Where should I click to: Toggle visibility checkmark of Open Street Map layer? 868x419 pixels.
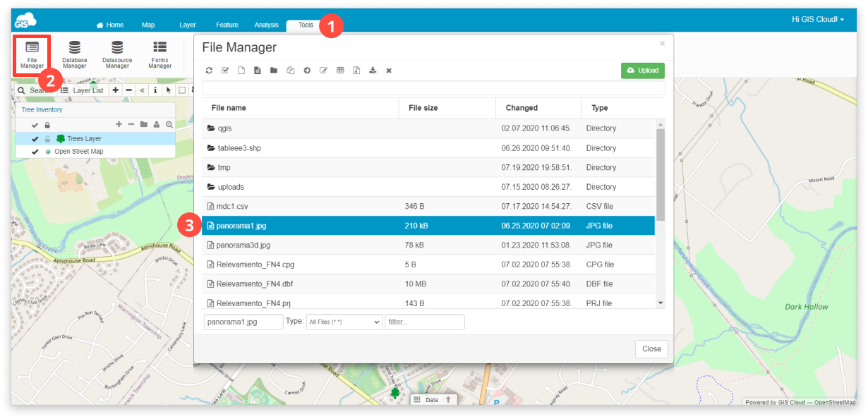point(33,151)
